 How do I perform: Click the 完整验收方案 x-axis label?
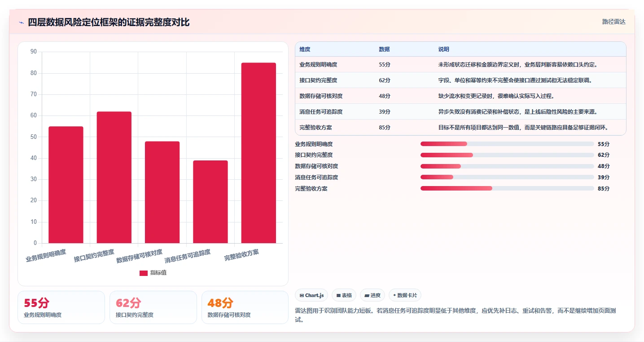click(241, 255)
